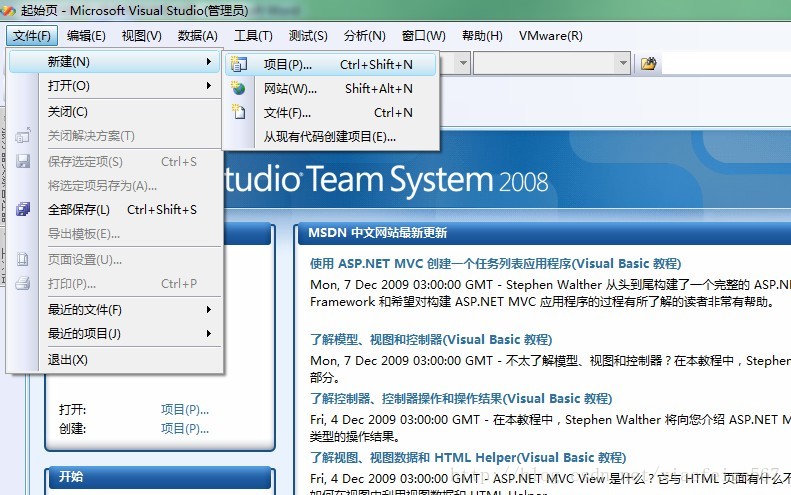Select 从现有代码创建项目(E)...
Image resolution: width=791 pixels, height=495 pixels.
click(331, 137)
